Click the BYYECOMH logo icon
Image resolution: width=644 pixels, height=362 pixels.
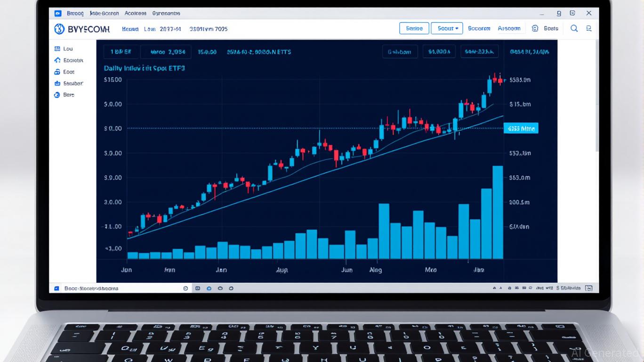click(59, 29)
